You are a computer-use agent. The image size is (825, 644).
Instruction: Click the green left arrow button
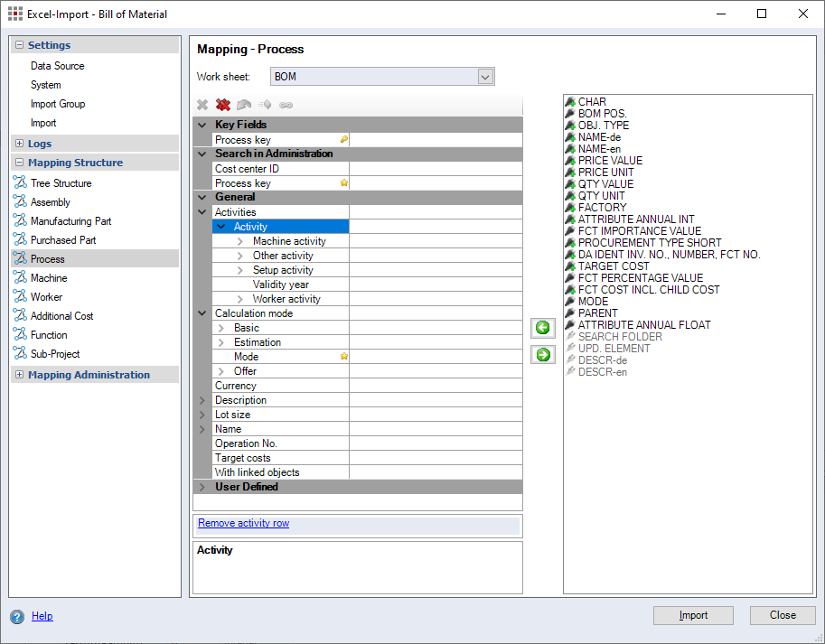(x=543, y=328)
